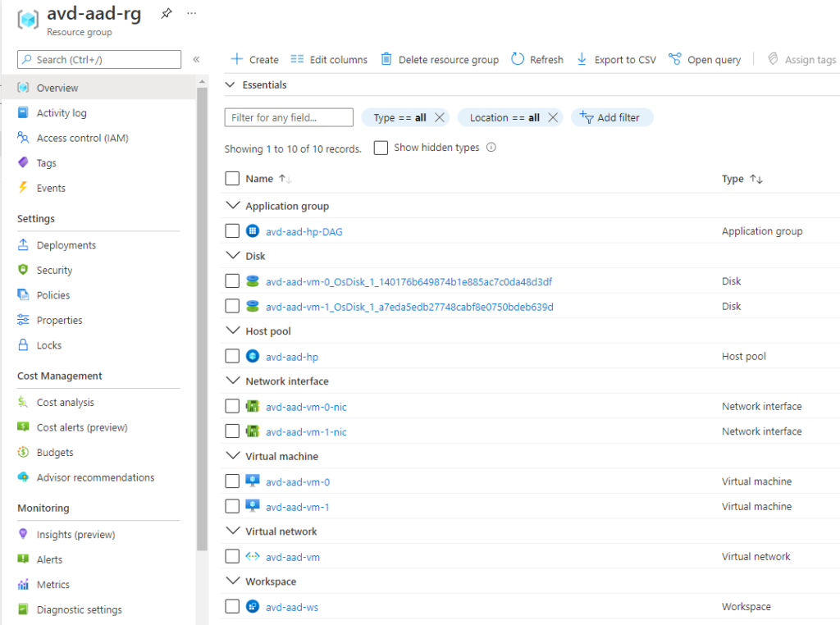Collapse the Disk group
The height and width of the screenshot is (625, 840).
tap(232, 255)
